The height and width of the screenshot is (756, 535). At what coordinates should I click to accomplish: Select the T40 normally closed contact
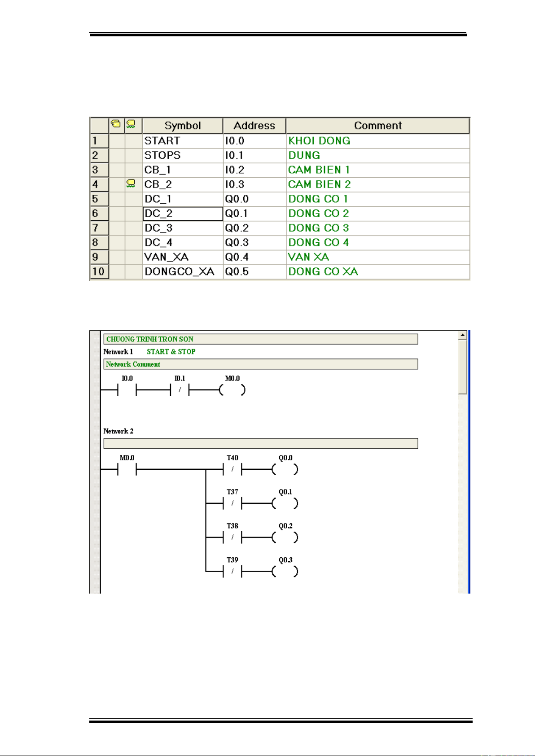232,470
